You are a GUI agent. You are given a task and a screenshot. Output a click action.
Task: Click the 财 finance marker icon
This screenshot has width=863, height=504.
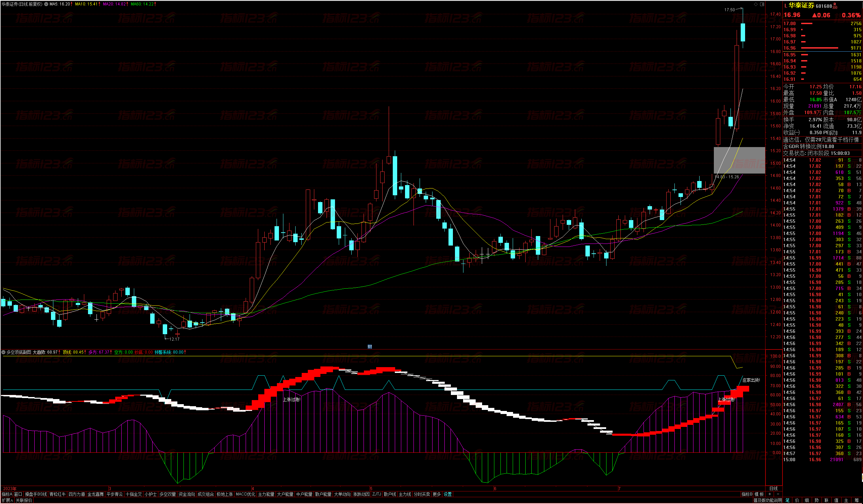tap(370, 346)
